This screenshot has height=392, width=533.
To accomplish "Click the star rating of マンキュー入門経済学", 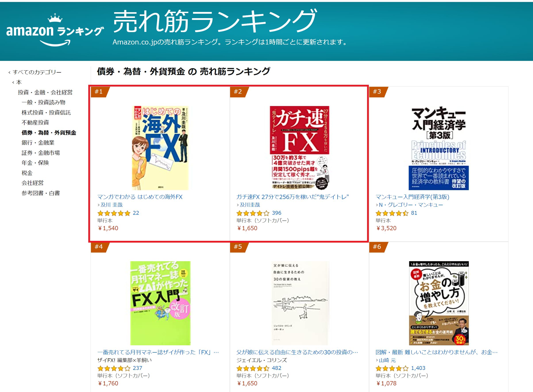I will click(392, 213).
